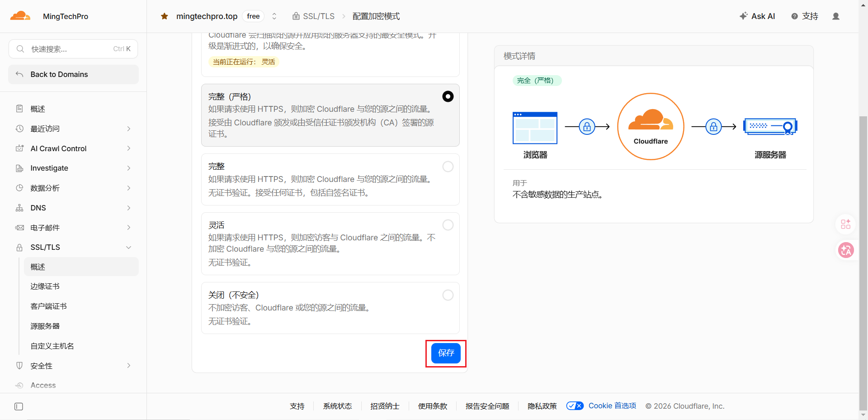Click the 数据分析 chart icon
868x420 pixels.
[19, 188]
